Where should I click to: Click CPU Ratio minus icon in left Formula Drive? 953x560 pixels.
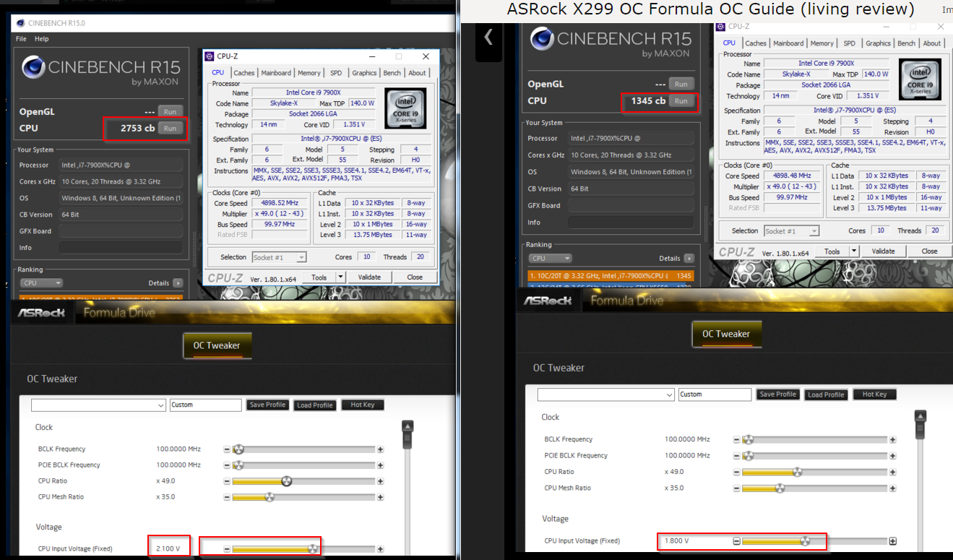pos(227,481)
